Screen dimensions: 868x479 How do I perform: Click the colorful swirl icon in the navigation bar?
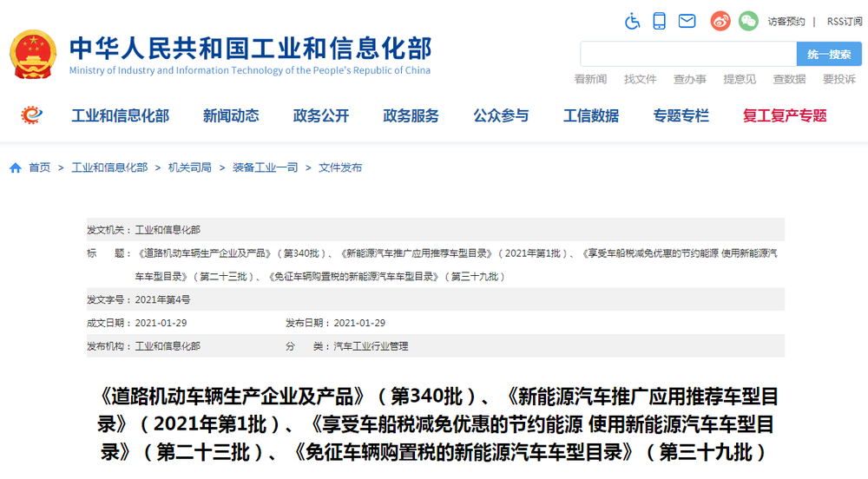[32, 115]
